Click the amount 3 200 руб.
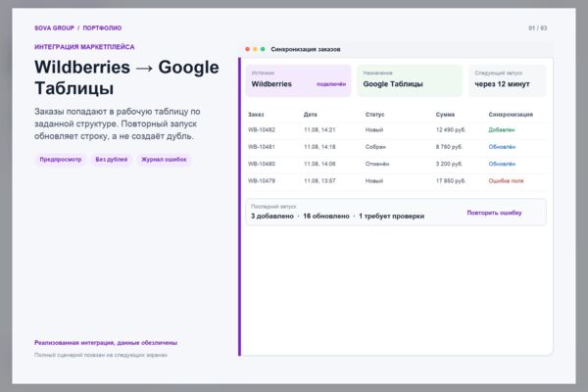The image size is (588, 392). pos(449,164)
